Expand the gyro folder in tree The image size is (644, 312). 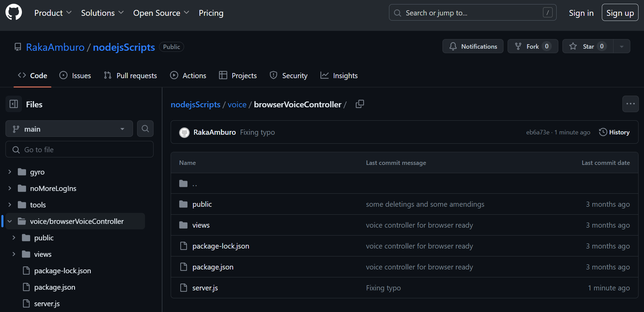(10, 172)
